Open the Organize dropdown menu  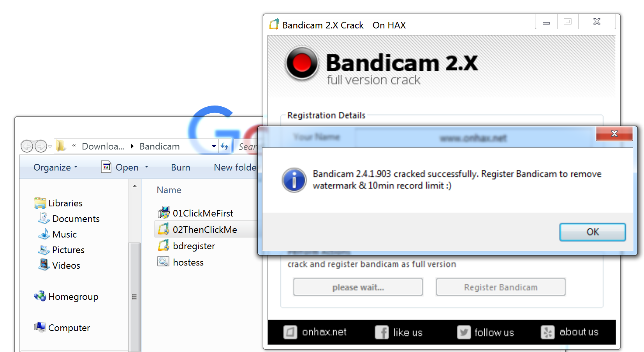point(55,167)
